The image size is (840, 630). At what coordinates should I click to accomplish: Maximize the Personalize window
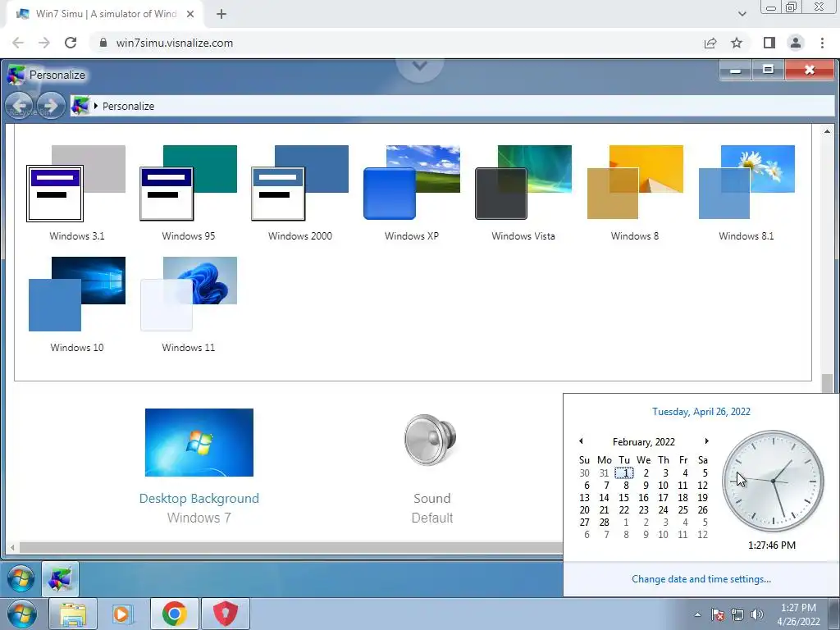click(x=768, y=70)
